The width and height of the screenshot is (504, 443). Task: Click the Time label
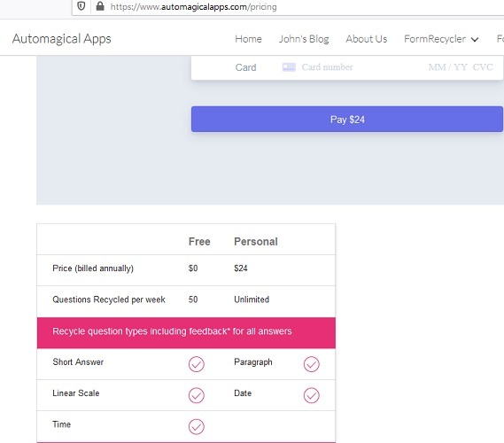tap(61, 424)
